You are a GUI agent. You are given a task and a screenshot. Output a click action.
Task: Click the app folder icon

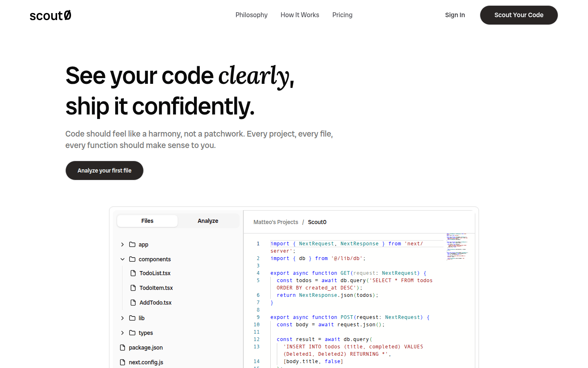pos(132,245)
